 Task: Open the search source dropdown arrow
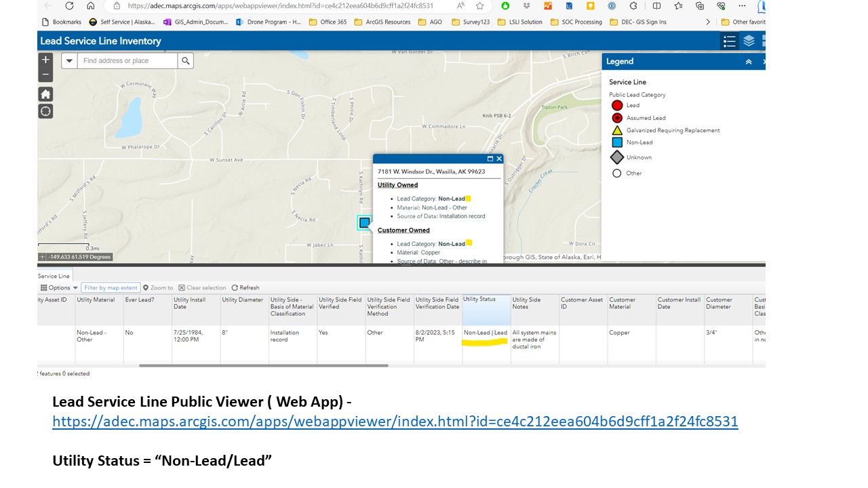(69, 60)
